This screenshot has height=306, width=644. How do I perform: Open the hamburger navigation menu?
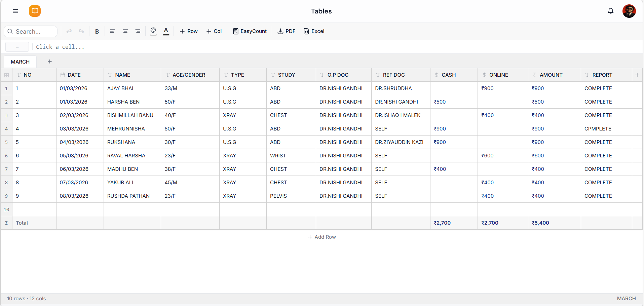[15, 11]
